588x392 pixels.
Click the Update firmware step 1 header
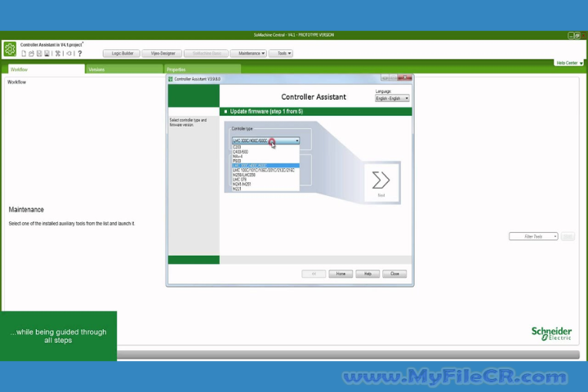click(x=316, y=111)
